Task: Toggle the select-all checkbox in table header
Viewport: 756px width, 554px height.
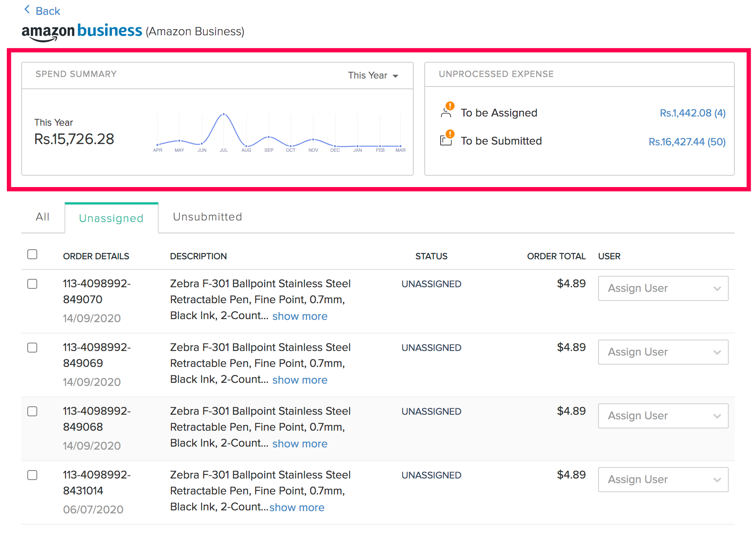Action: click(x=32, y=254)
